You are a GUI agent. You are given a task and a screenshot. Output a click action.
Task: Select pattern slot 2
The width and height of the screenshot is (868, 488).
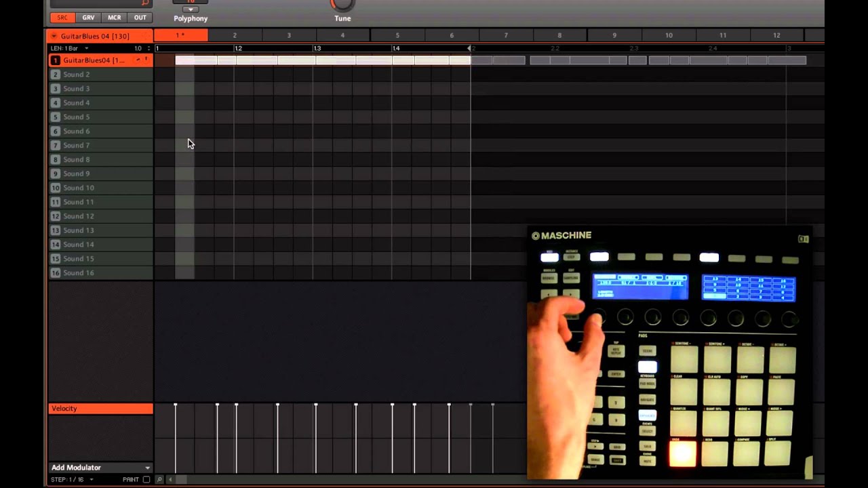point(235,35)
